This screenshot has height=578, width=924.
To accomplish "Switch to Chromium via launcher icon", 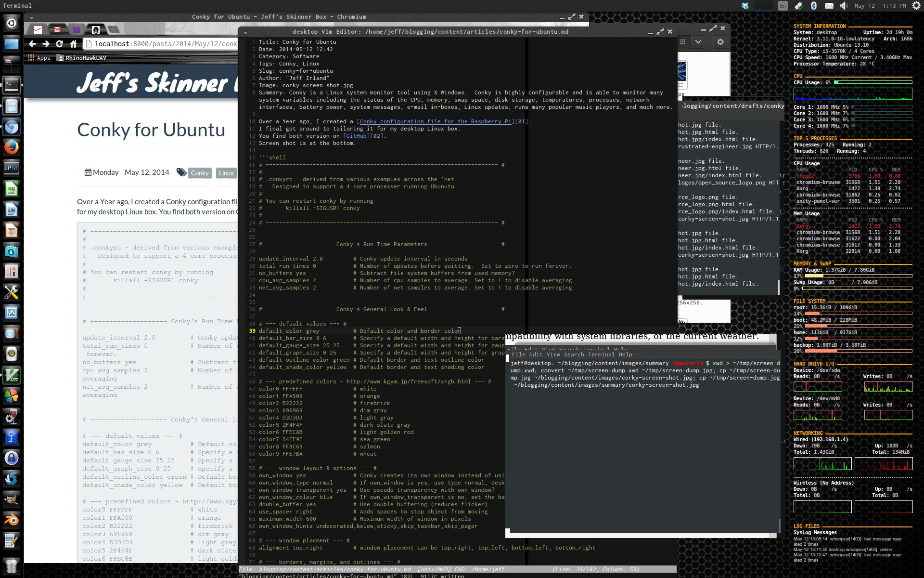I will point(12,127).
